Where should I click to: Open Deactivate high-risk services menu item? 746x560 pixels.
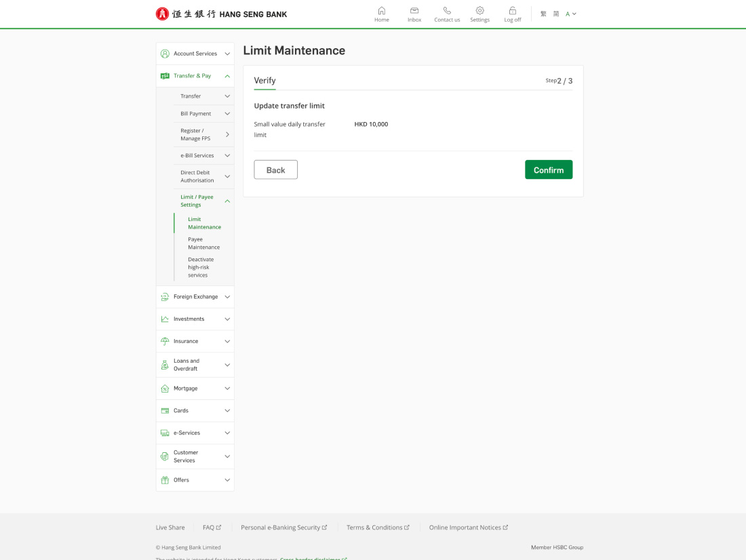click(201, 267)
